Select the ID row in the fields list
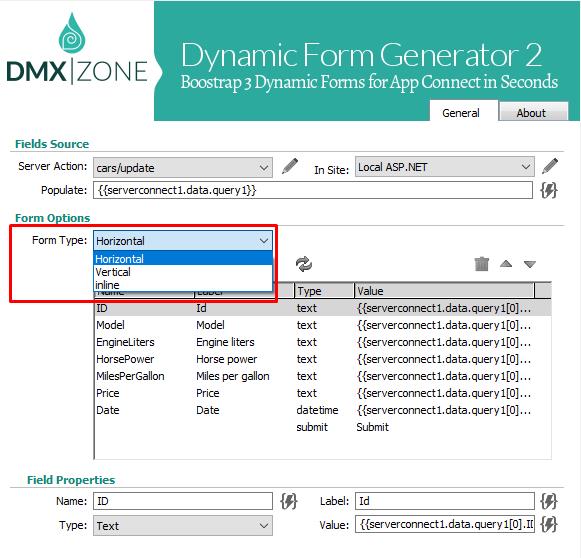The image size is (581, 558). 322,308
